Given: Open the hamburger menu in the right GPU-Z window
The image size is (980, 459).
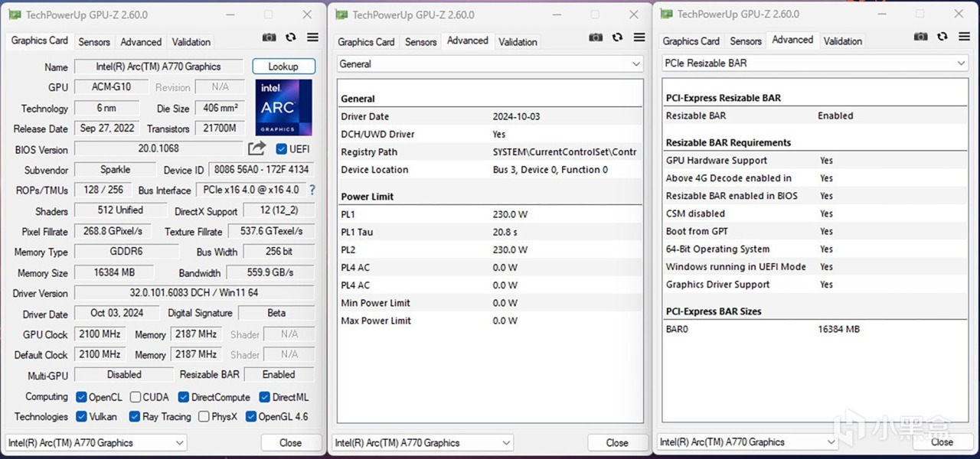Looking at the screenshot, I should click(x=965, y=37).
